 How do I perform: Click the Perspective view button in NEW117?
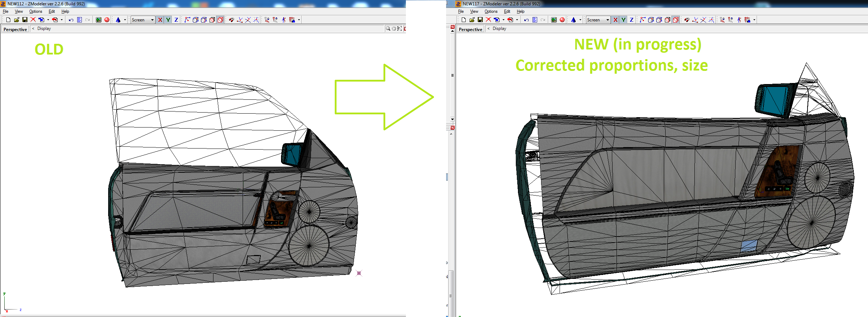tap(470, 29)
